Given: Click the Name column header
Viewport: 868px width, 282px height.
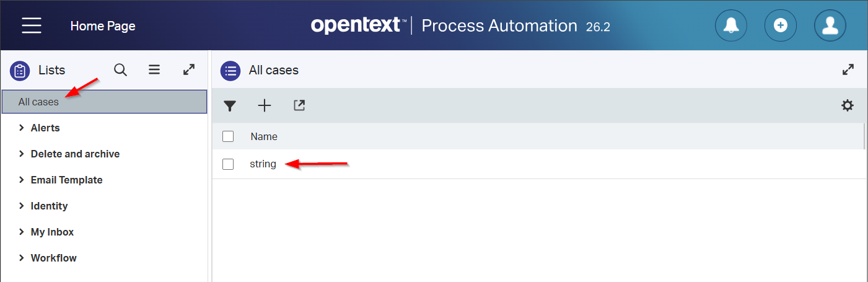Looking at the screenshot, I should [x=264, y=136].
